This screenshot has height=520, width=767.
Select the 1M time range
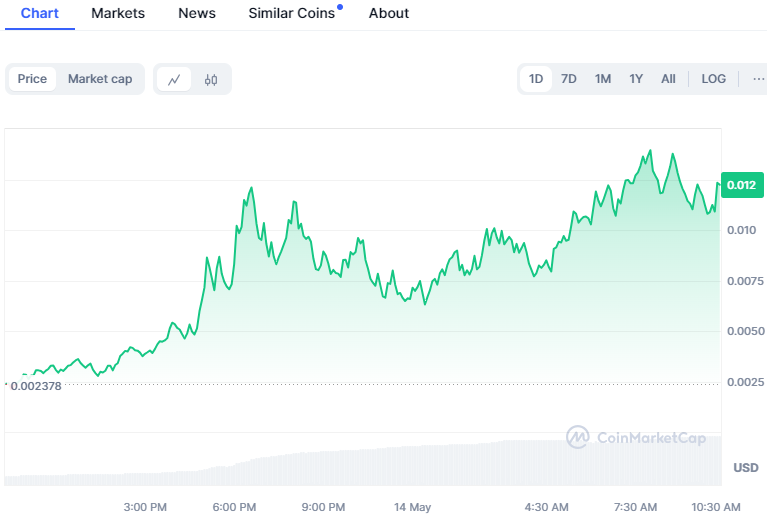pyautogui.click(x=603, y=79)
